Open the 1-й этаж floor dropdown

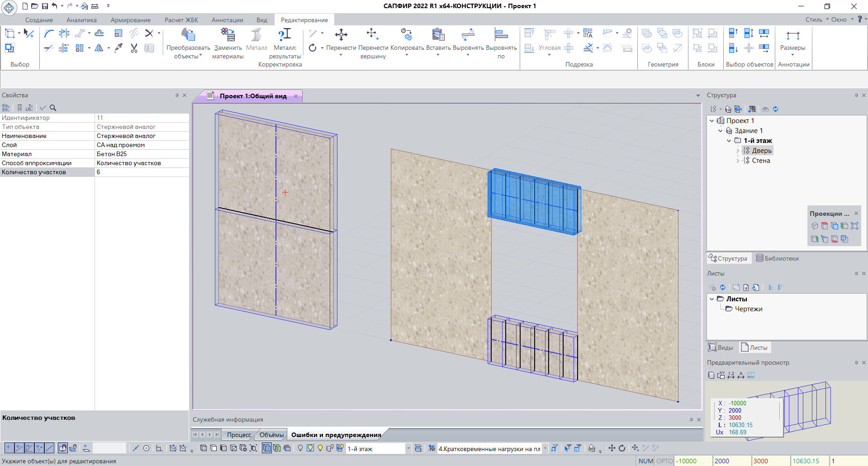(x=408, y=448)
